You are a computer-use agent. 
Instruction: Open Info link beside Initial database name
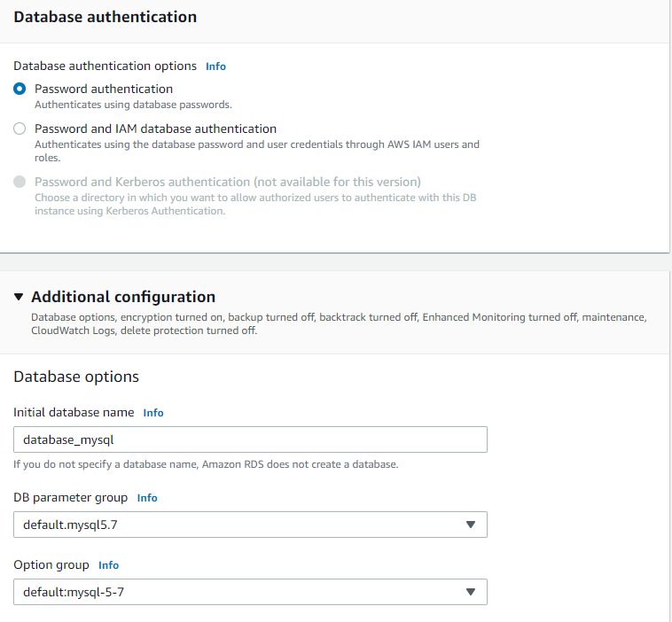153,413
